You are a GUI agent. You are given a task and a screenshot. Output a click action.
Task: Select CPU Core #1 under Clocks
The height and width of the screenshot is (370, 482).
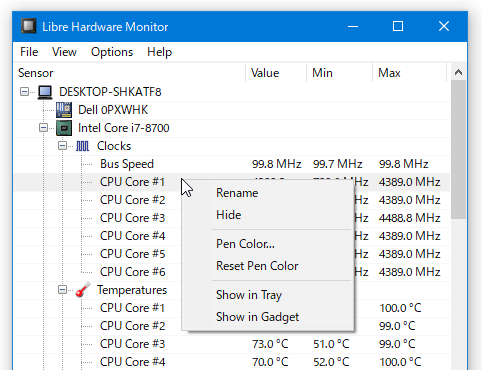[x=132, y=182]
